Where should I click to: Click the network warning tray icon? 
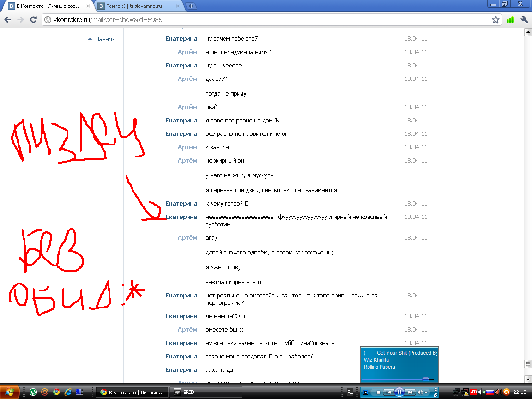(465, 393)
